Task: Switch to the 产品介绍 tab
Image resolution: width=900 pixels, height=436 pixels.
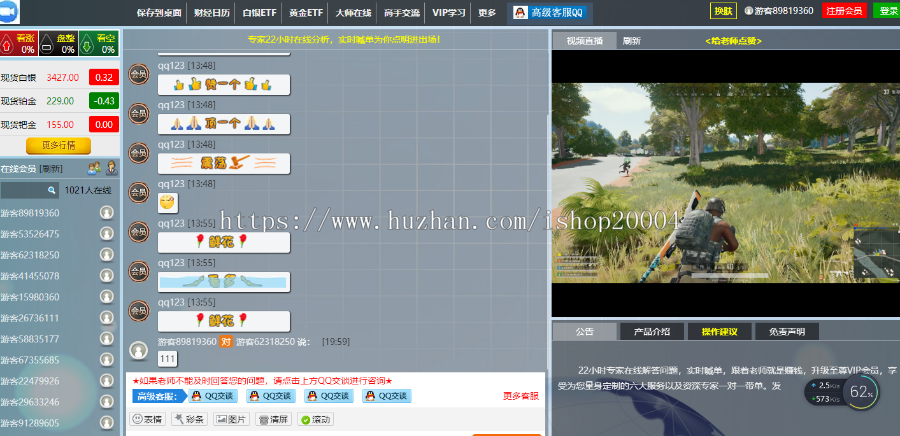Action: 651,332
